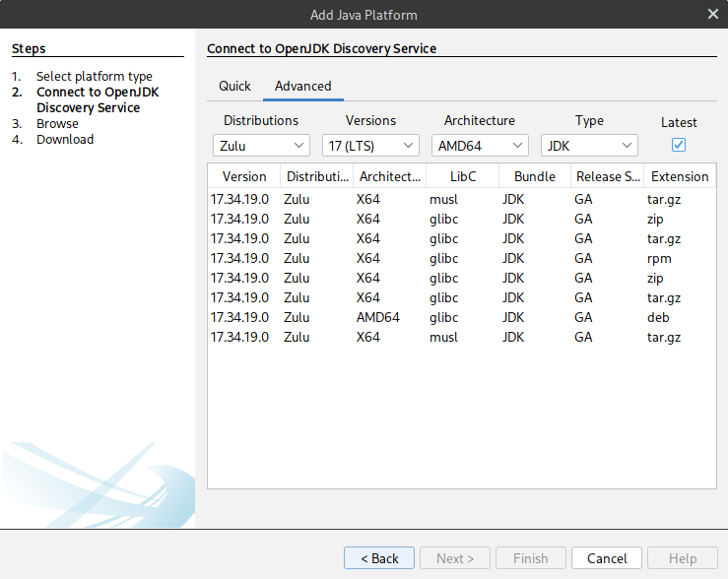Click step 4 Download
728x579 pixels.
[65, 140]
